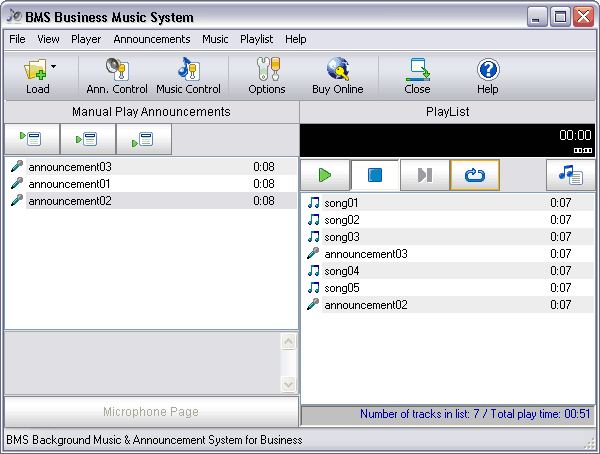The width and height of the screenshot is (600, 454).
Task: Click the PlayList panel header
Action: (448, 112)
